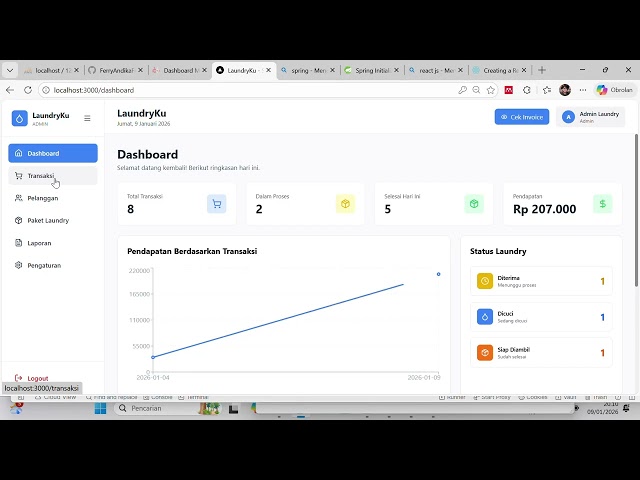The height and width of the screenshot is (480, 640).
Task: Click the Siap Diambil orange icon
Action: coord(485,353)
